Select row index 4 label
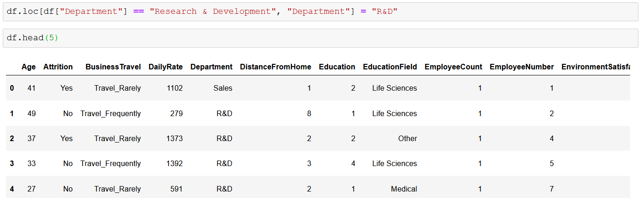Viewport: 644px width, 198px height. tap(12, 189)
